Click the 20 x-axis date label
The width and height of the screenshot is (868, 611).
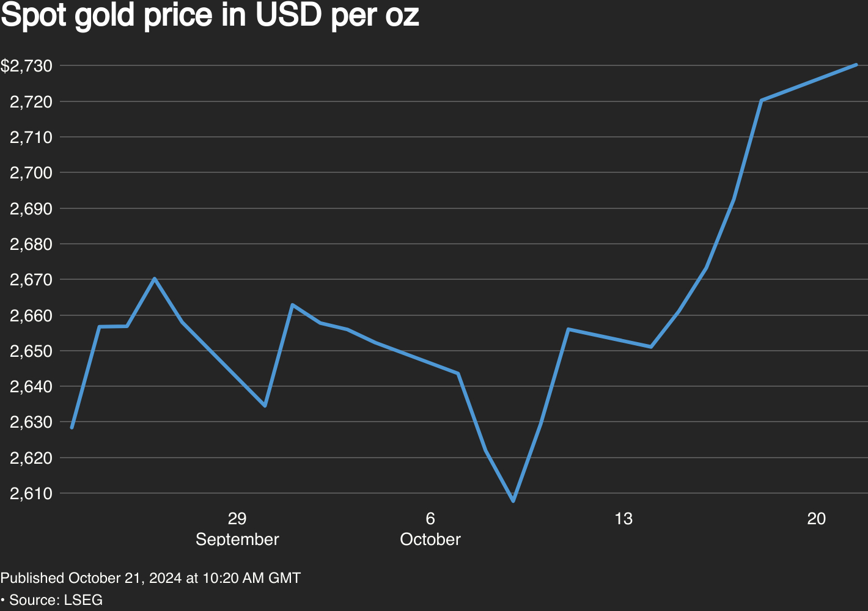816,519
